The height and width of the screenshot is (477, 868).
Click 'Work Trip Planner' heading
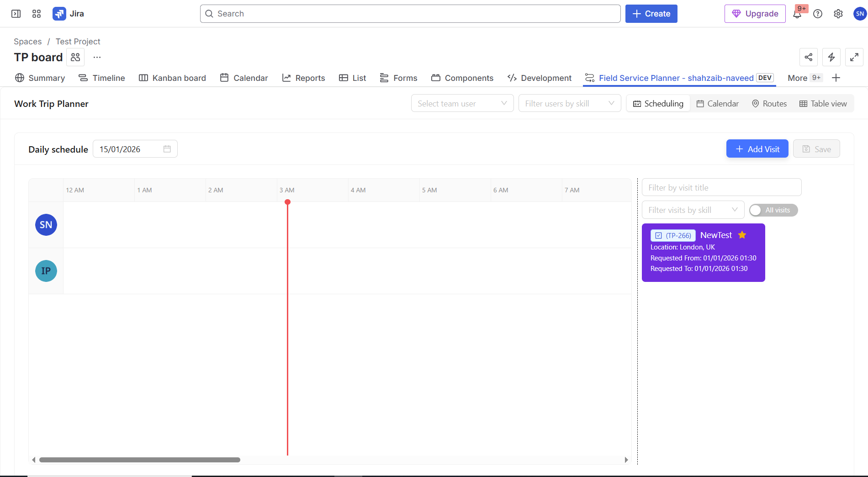tap(51, 104)
